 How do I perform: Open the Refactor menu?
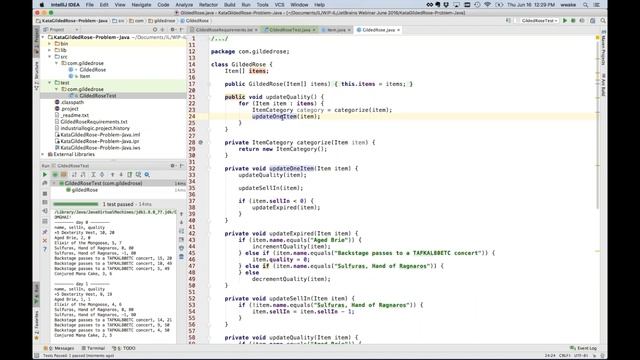coord(208,4)
